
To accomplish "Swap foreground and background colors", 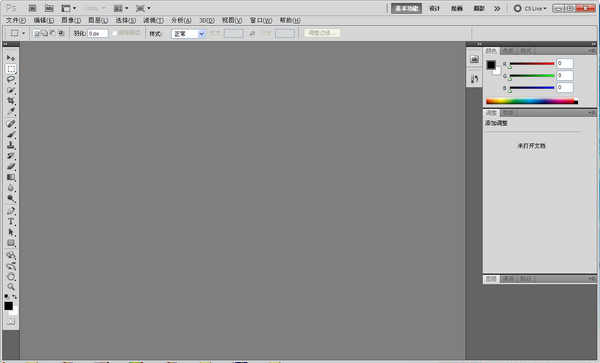I will 15,296.
